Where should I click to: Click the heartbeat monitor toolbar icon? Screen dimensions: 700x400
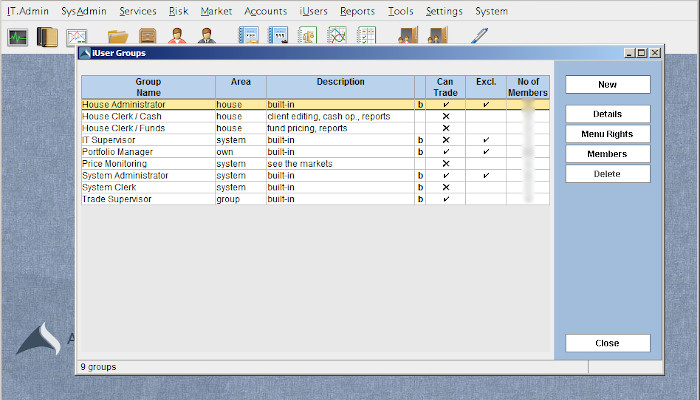(x=18, y=37)
